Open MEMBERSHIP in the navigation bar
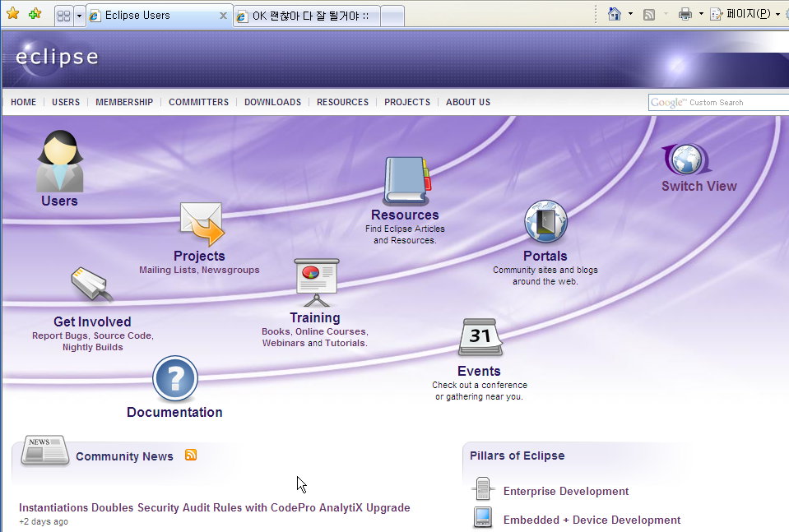 pos(124,102)
